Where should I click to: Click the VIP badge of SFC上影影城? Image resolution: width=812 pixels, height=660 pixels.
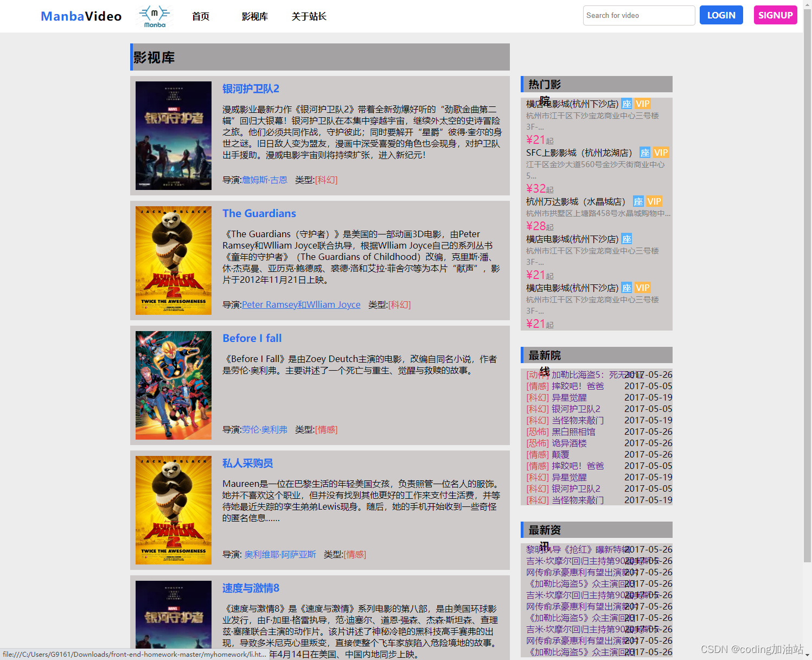661,153
